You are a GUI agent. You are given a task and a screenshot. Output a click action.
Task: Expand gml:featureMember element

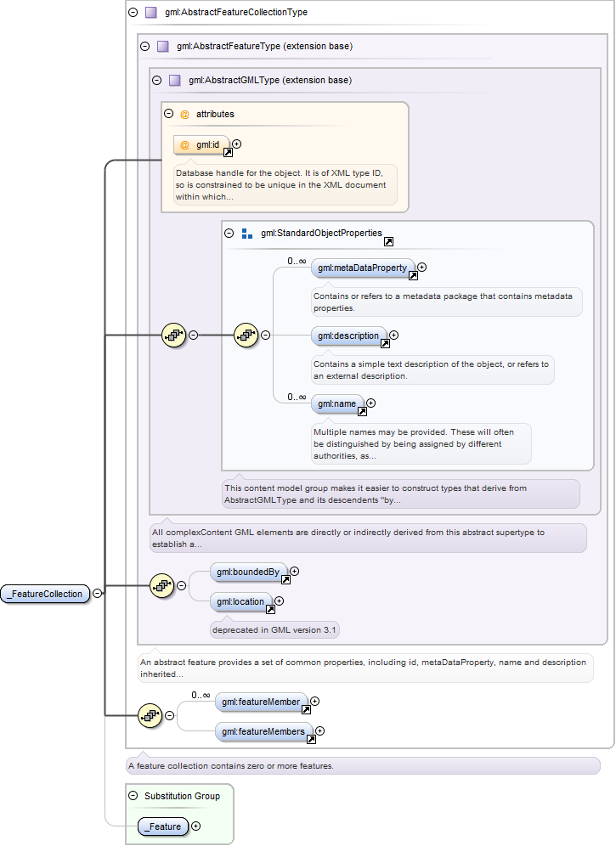(x=314, y=701)
